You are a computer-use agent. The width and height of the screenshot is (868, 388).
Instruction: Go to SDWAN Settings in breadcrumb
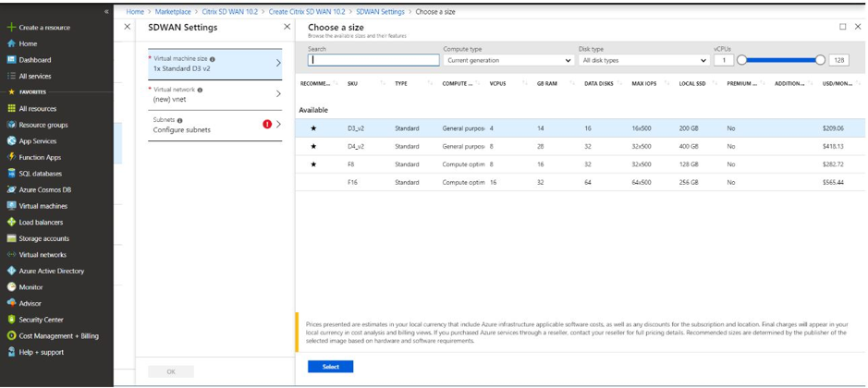380,12
